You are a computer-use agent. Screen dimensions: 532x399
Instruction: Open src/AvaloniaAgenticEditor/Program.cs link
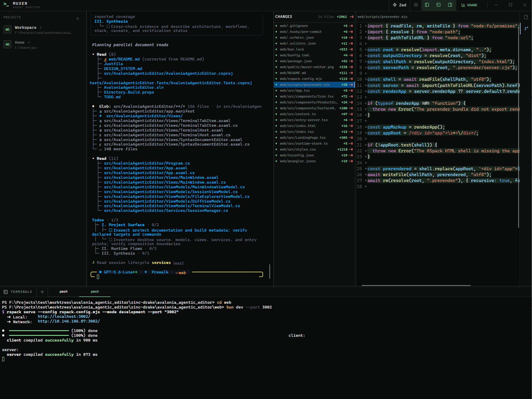pyautogui.click(x=147, y=163)
